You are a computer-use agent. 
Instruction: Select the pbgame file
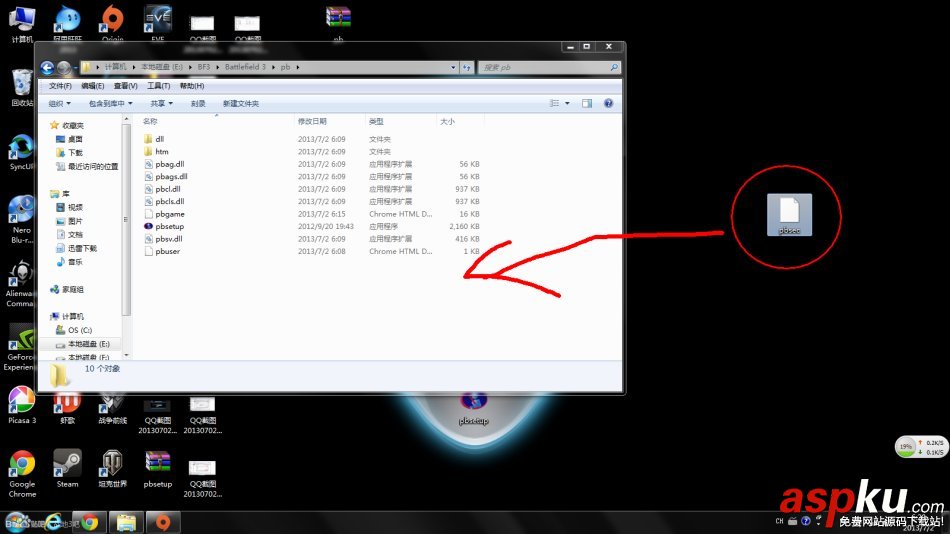pyautogui.click(x=169, y=214)
